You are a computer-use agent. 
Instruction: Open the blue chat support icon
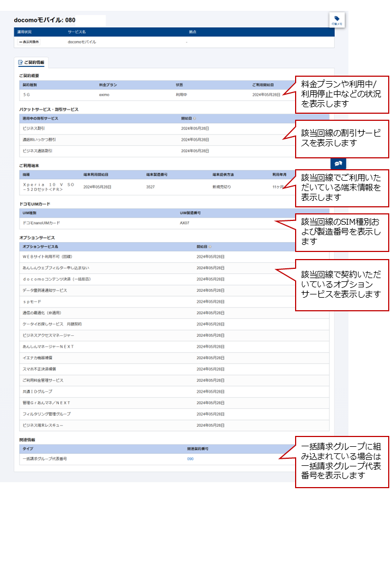point(338,163)
